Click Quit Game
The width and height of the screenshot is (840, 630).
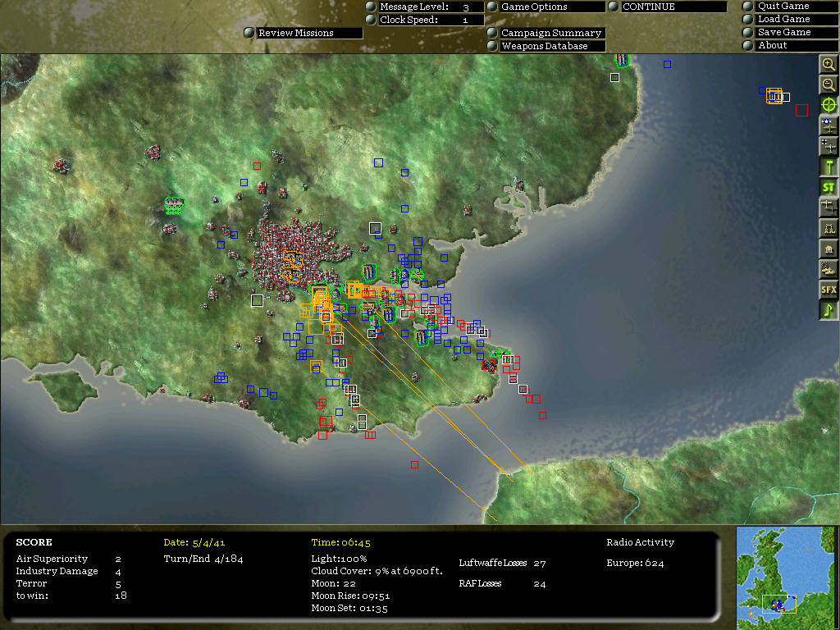click(797, 7)
